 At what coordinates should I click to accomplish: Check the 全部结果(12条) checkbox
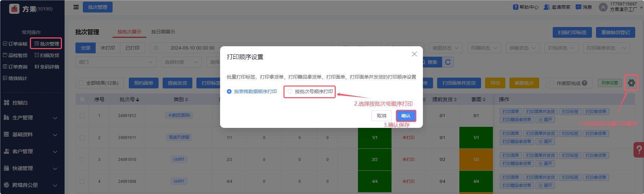pyautogui.click(x=81, y=83)
